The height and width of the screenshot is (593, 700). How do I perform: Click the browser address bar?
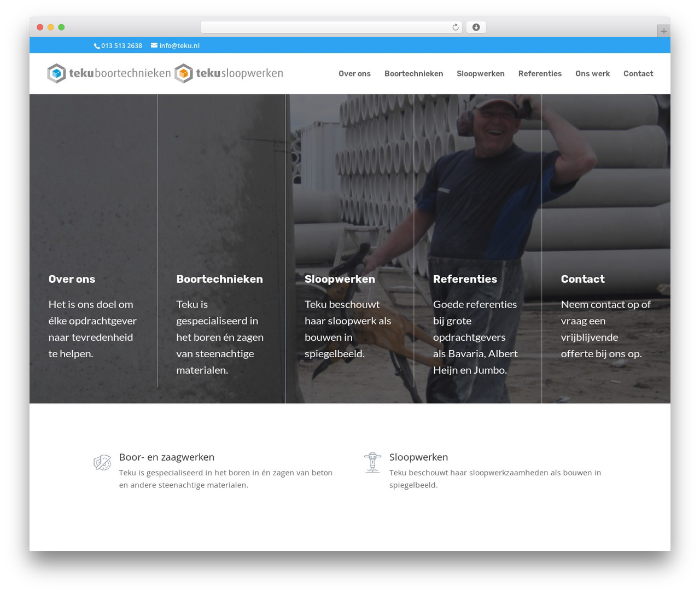(331, 27)
